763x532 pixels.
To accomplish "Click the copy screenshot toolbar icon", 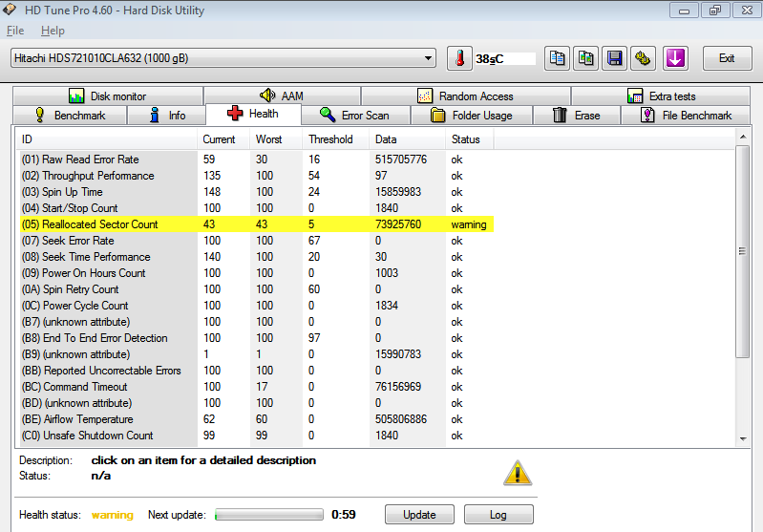I will tap(586, 59).
